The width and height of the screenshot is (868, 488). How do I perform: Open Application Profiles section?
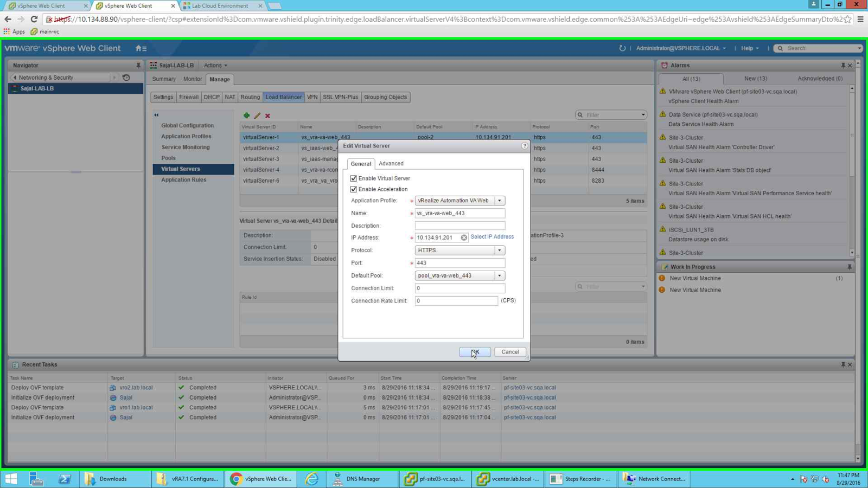click(186, 136)
